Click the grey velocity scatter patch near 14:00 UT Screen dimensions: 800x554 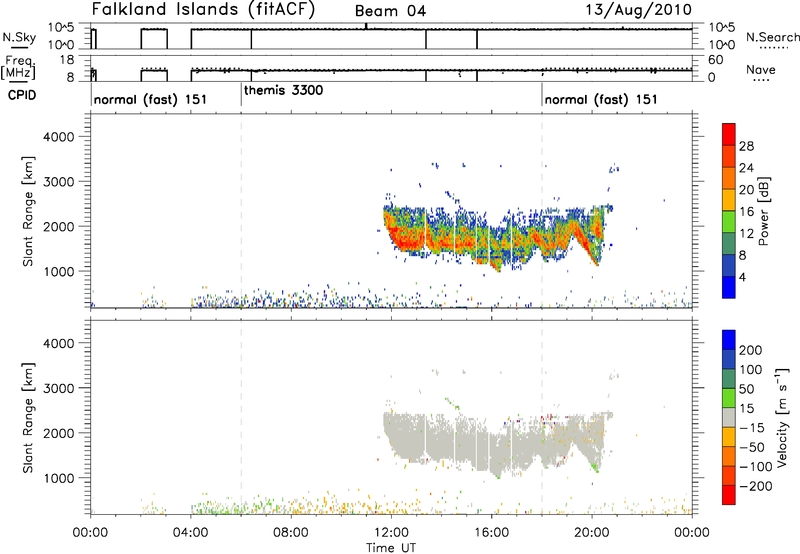tap(441, 439)
